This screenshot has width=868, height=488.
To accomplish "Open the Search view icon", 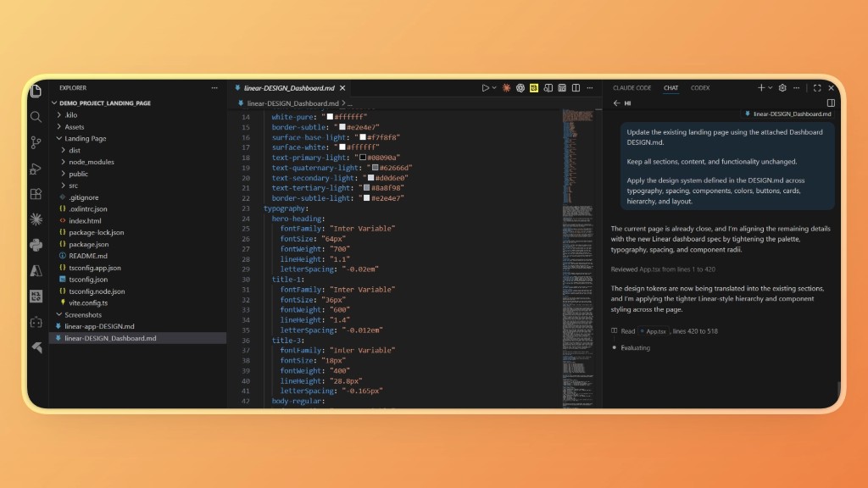I will (x=36, y=116).
